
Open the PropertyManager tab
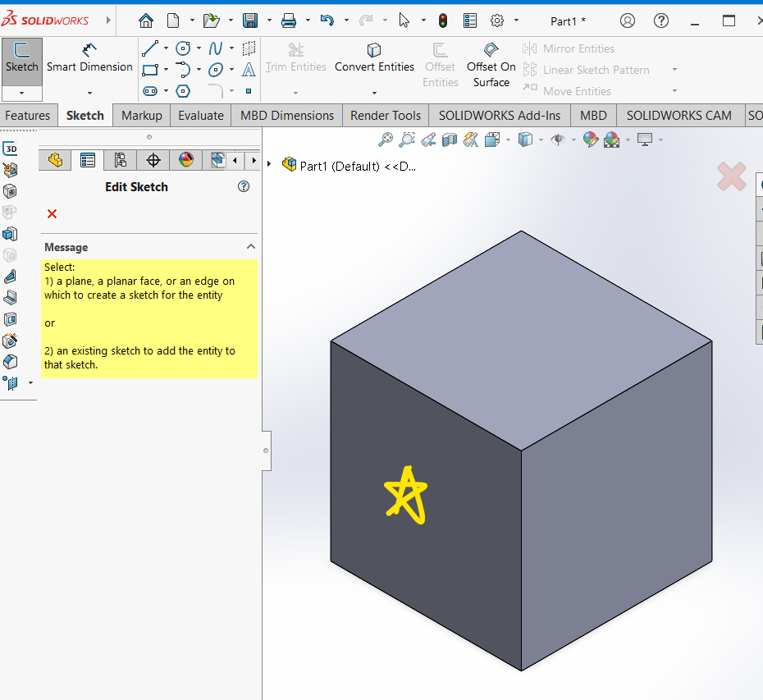point(88,160)
